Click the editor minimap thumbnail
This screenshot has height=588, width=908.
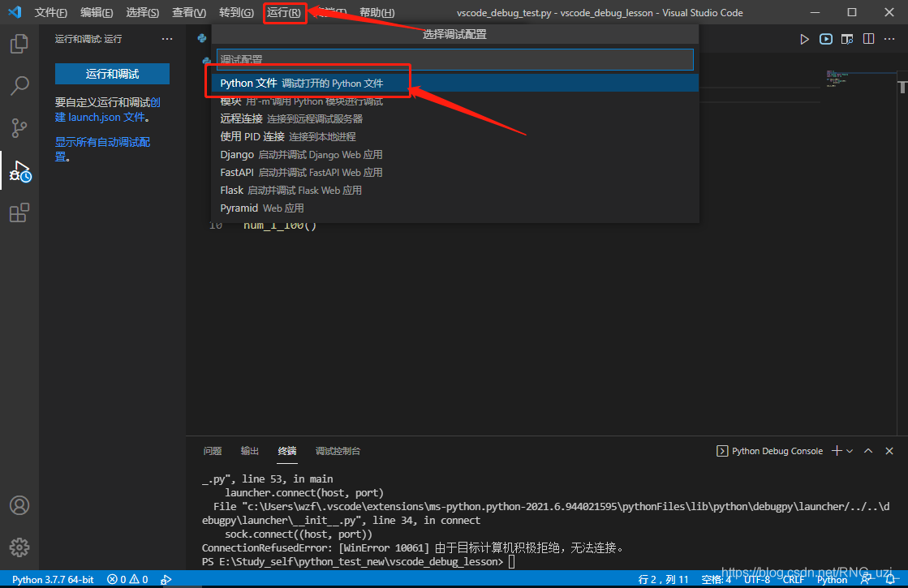[837, 78]
